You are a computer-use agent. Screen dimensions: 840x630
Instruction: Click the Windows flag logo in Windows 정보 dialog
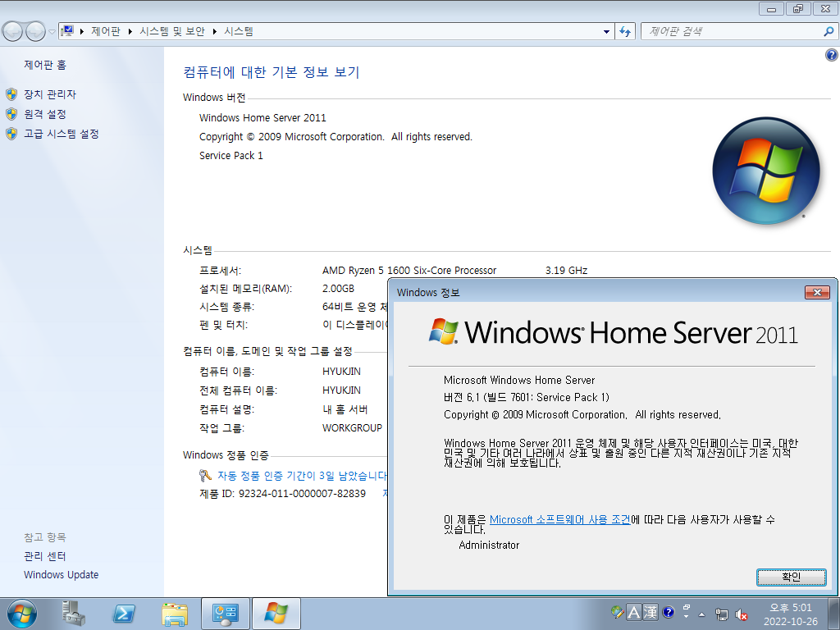pyautogui.click(x=443, y=331)
